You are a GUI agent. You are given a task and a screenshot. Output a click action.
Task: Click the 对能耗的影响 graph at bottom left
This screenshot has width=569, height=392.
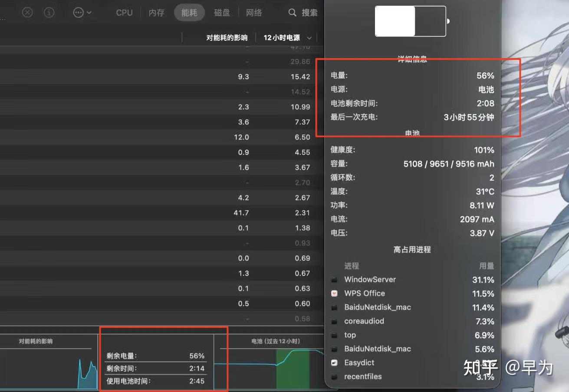point(49,369)
